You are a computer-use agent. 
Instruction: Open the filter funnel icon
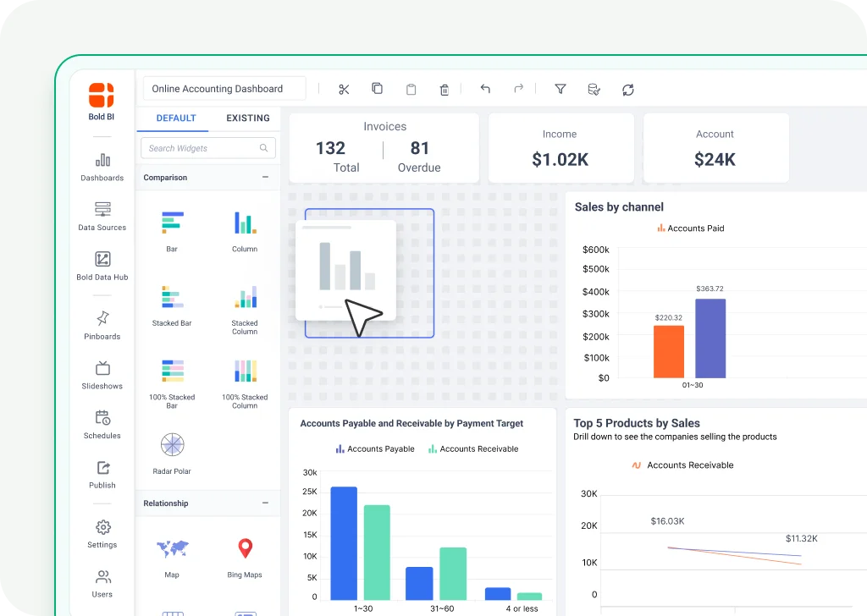[561, 88]
